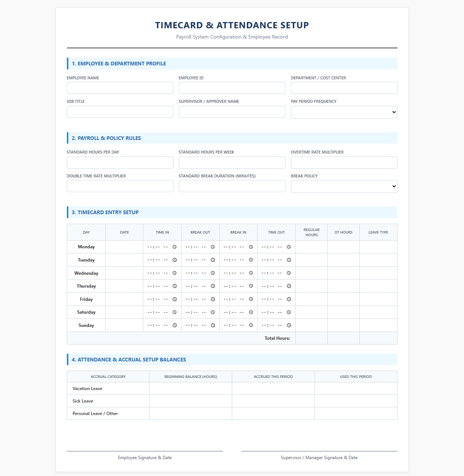The image size is (464, 476).
Task: Click the Sunday Regular Hours cell
Action: click(311, 325)
